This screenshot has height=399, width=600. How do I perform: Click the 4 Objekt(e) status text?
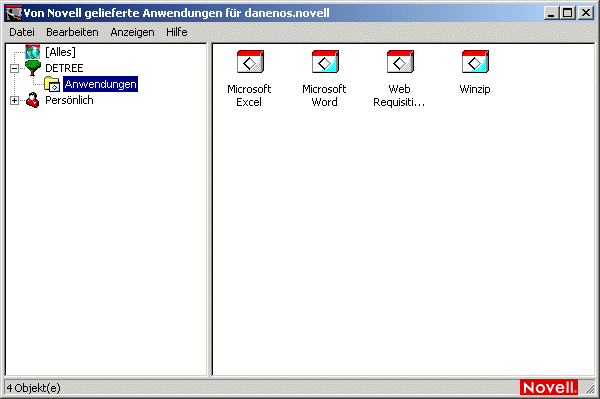[34, 388]
